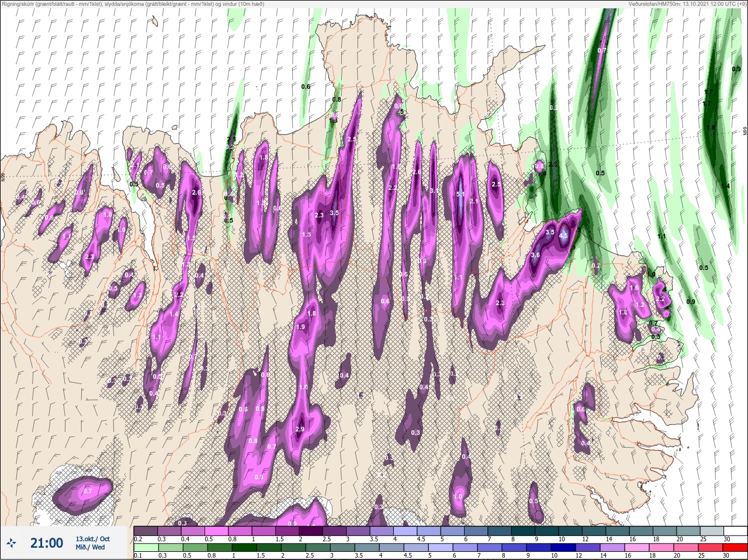748x560 pixels.
Task: Click the date text '13.okt./ Oct'
Action: 92,539
